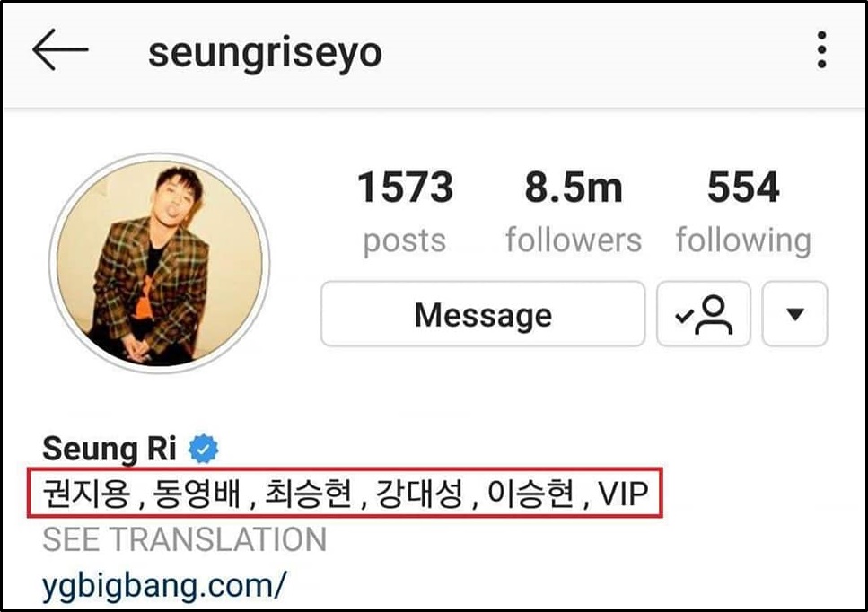The height and width of the screenshot is (612, 868).
Task: Click the name 권지용 in bio
Action: click(86, 493)
